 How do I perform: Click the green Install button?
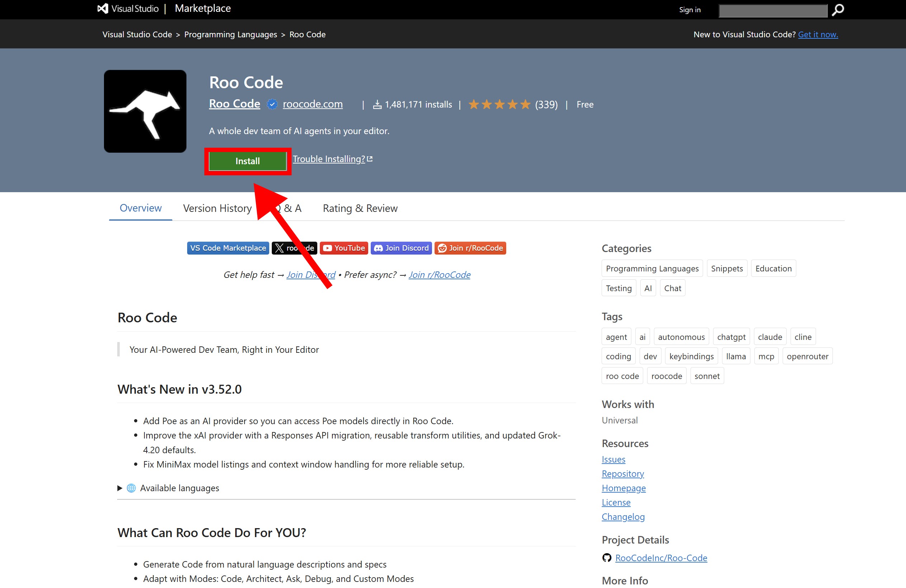coord(247,161)
